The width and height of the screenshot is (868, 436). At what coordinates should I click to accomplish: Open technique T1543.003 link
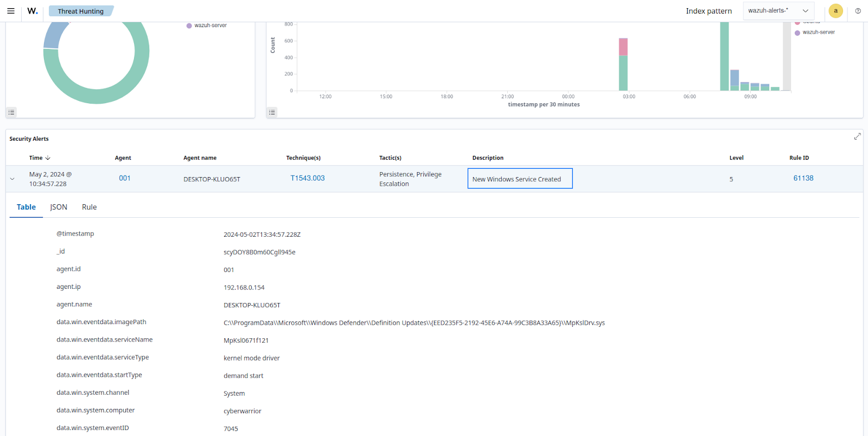(x=308, y=178)
